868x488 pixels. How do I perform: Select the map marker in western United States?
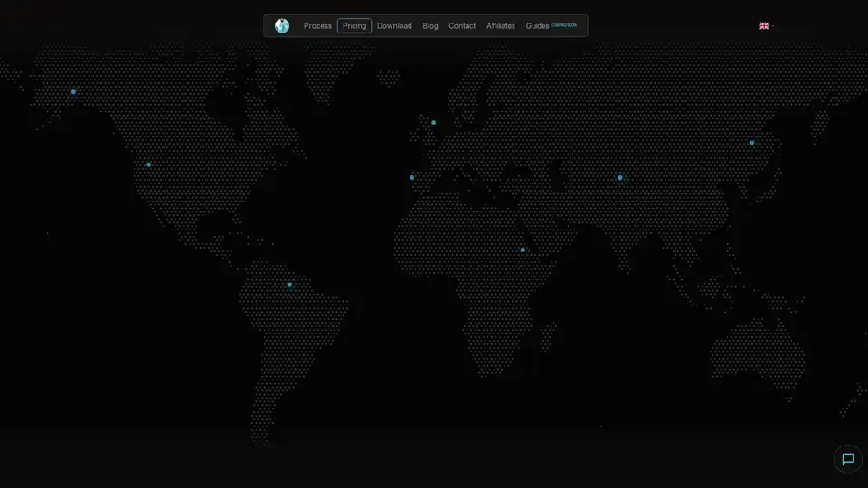tap(149, 164)
